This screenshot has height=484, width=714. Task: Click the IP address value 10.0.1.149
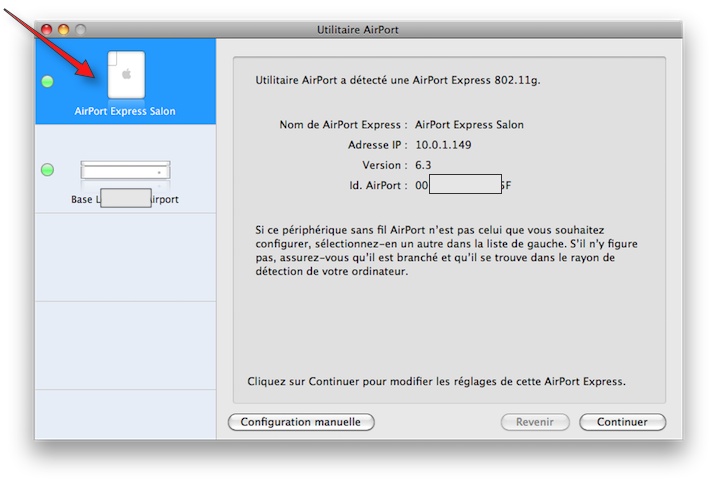(443, 145)
